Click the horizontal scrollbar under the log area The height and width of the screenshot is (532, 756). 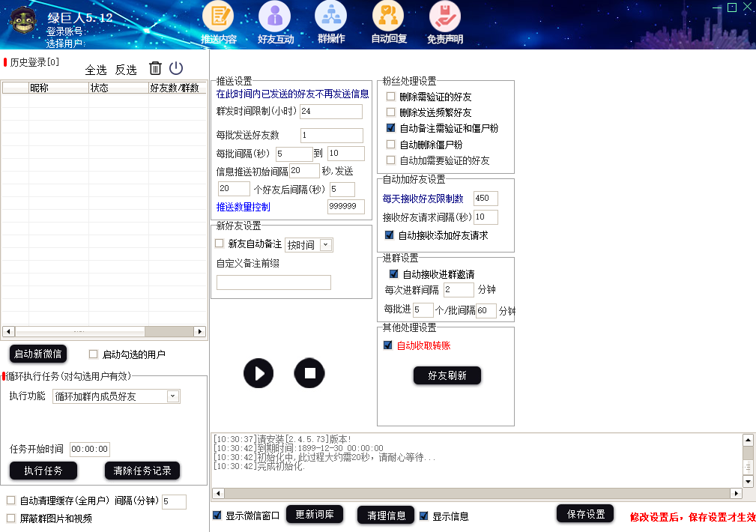(x=480, y=493)
